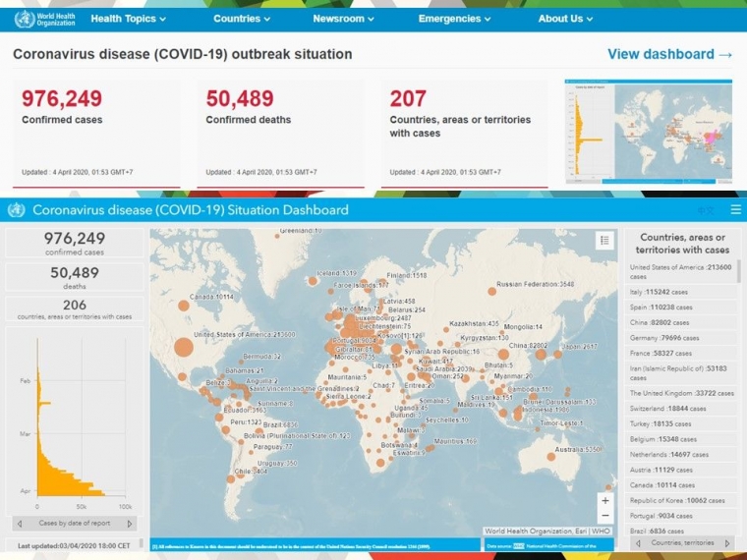Show next list in Countries, territories pager
The image size is (747, 560).
click(727, 543)
